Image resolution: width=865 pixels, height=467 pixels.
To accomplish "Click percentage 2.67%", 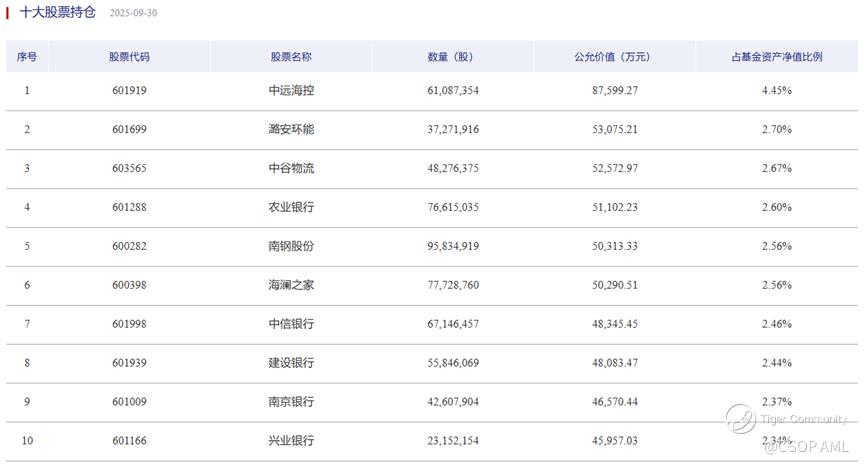I will coord(777,168).
